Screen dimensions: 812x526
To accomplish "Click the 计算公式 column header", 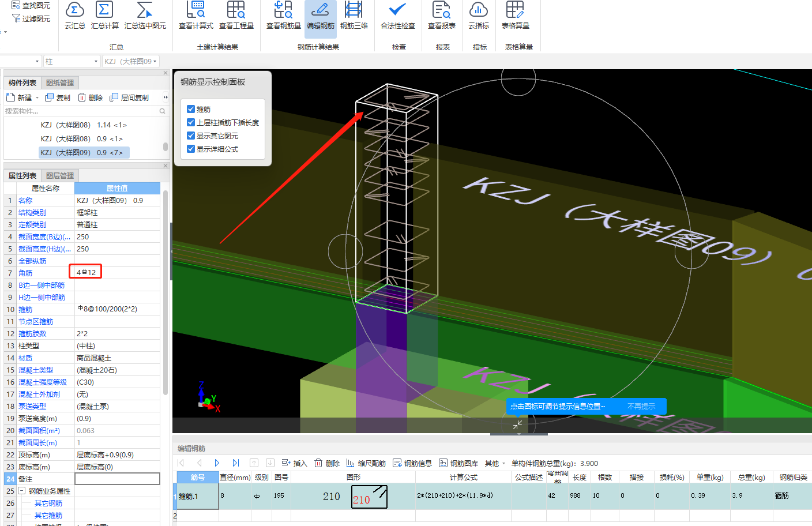I will click(x=464, y=478).
